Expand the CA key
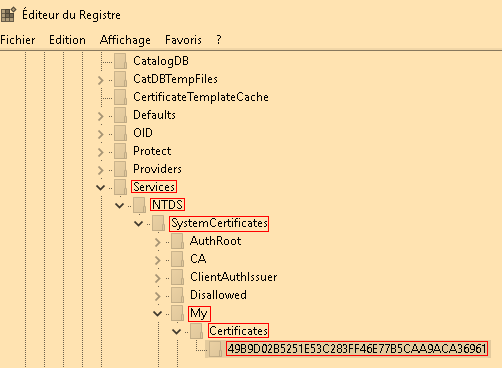Screen dimensions: 502x368 tap(158, 260)
